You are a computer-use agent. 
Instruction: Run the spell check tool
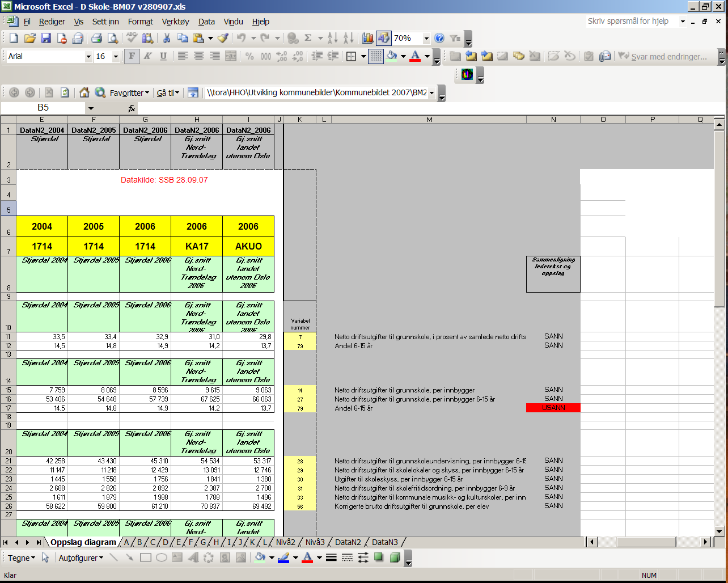pyautogui.click(x=132, y=39)
